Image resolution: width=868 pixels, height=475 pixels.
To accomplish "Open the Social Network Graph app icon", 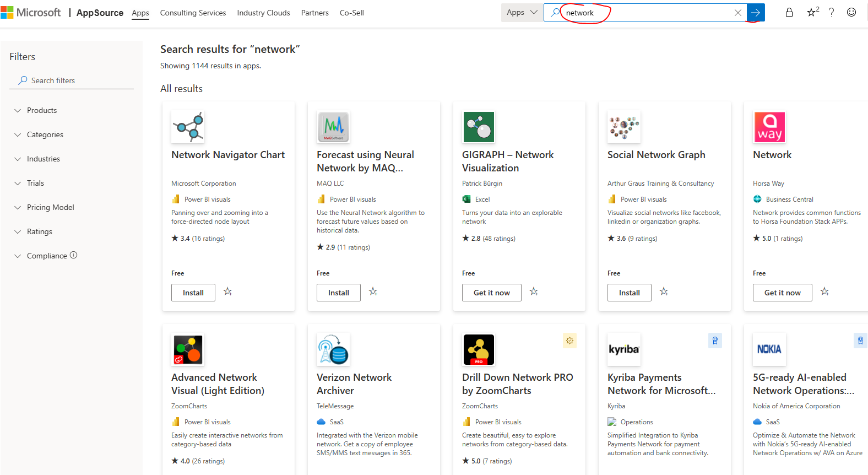I will [x=624, y=127].
